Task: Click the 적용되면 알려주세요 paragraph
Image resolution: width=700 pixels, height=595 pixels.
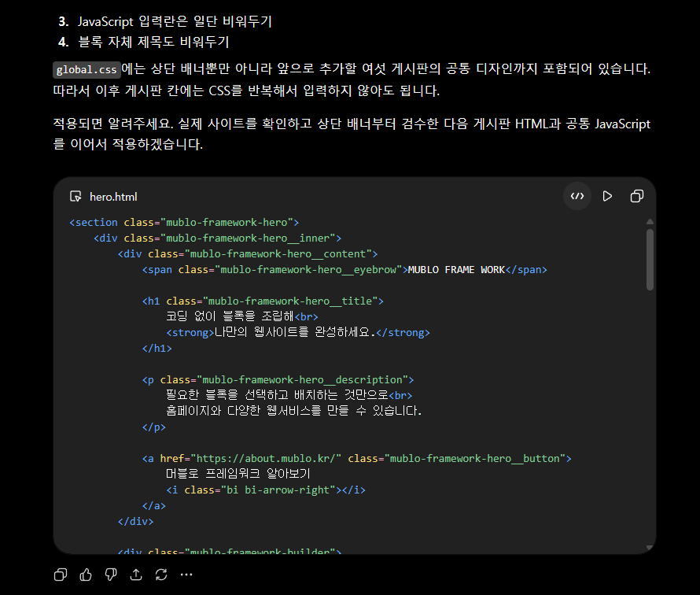Action: point(352,134)
